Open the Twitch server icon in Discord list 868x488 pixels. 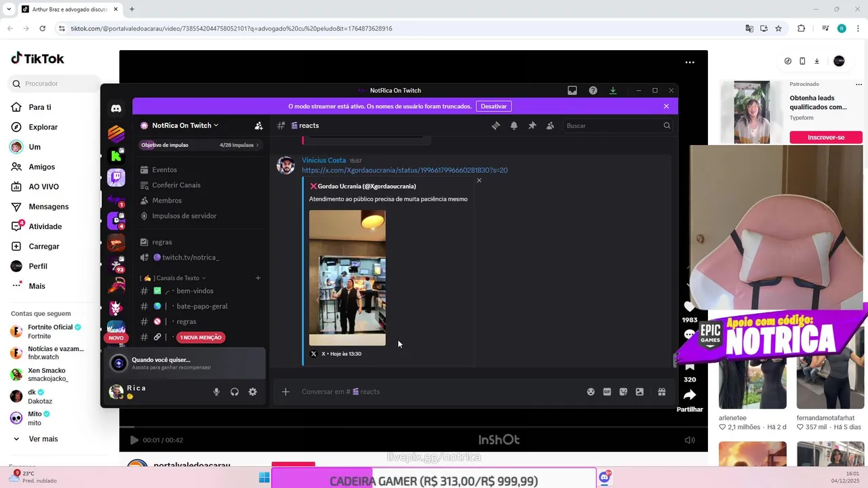116,178
